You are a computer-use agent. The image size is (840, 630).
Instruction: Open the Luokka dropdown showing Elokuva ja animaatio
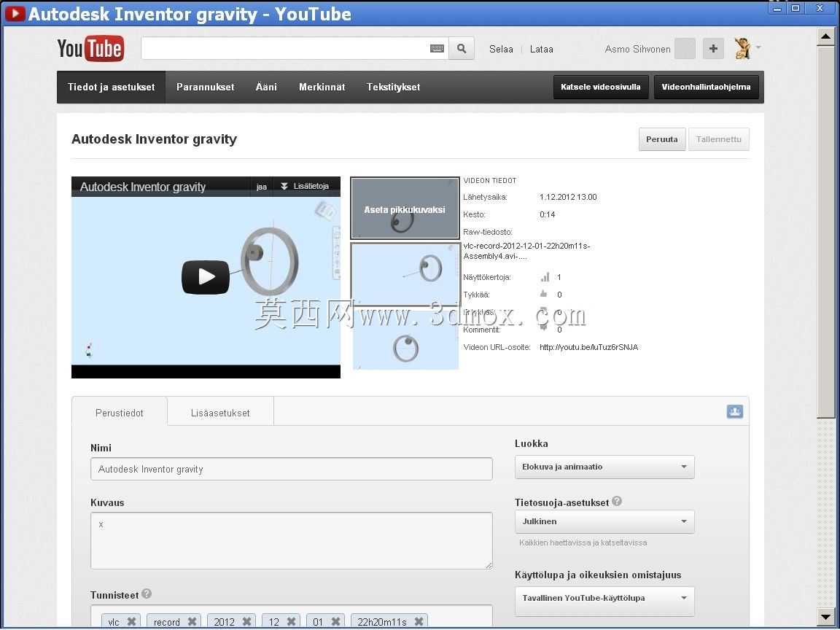tap(604, 467)
